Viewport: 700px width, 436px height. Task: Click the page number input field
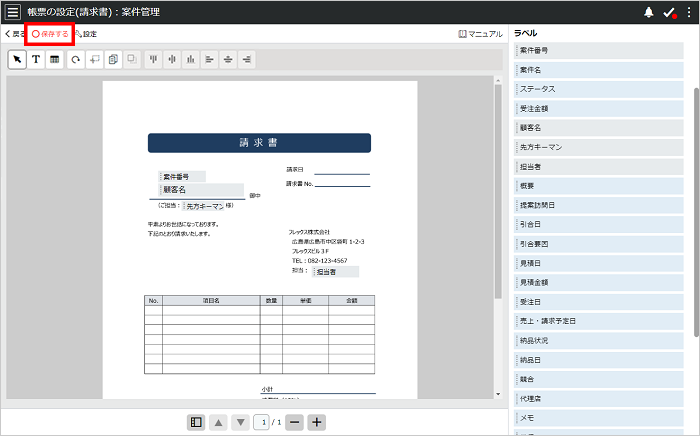point(262,422)
